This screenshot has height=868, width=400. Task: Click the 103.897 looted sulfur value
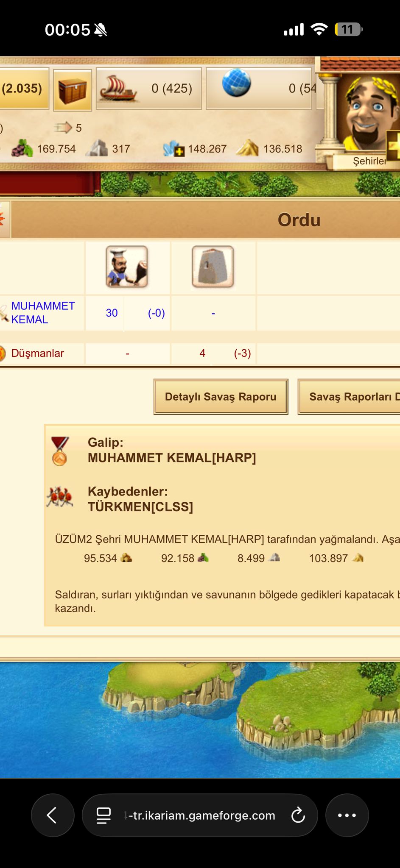pyautogui.click(x=328, y=558)
